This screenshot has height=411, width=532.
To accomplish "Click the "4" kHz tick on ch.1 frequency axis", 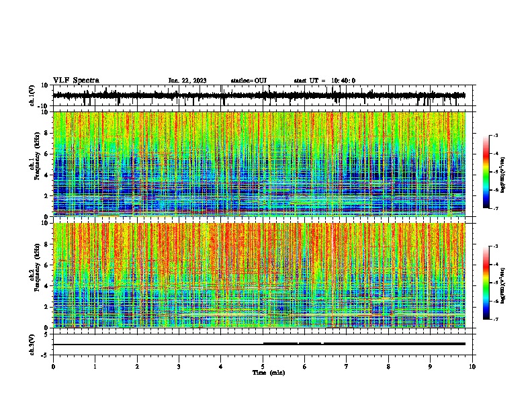I will [x=47, y=175].
